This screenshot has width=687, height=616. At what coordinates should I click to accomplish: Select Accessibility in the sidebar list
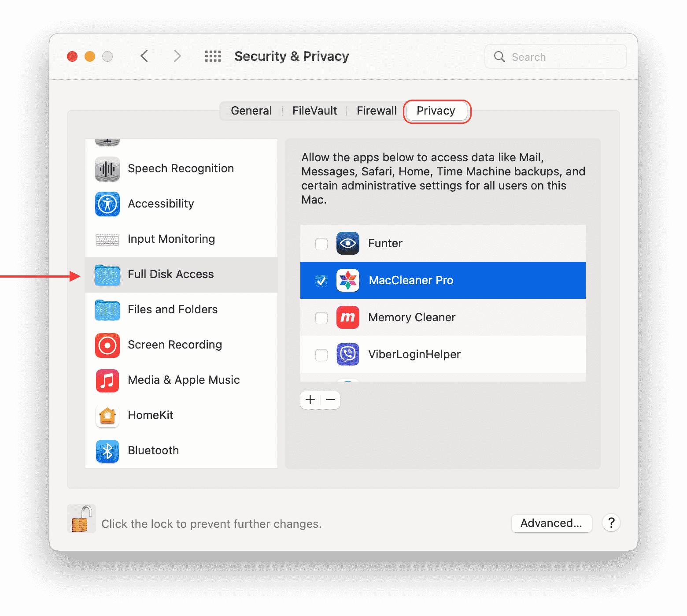tap(181, 204)
